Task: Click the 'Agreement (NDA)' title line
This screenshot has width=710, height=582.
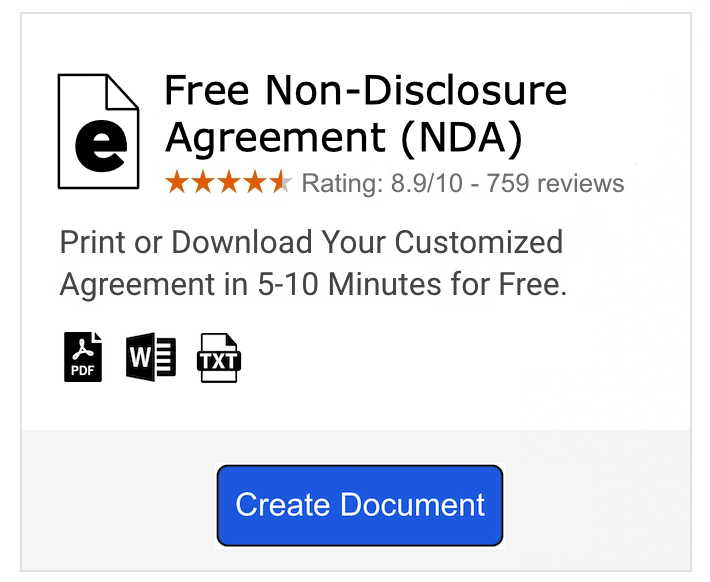Action: (344, 137)
